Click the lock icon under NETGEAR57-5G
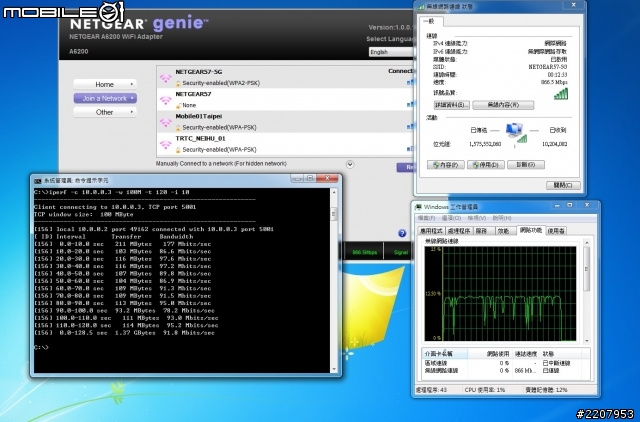Image resolution: width=640 pixels, height=422 pixels. click(178, 83)
